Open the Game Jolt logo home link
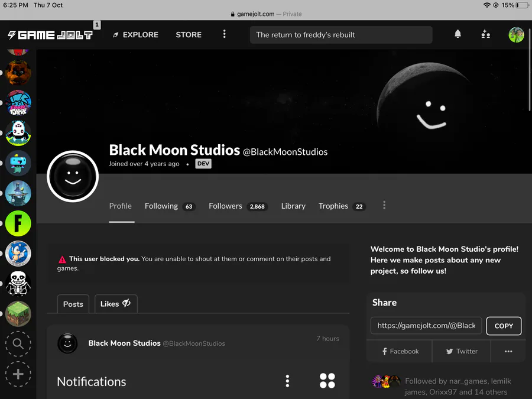 (50, 35)
